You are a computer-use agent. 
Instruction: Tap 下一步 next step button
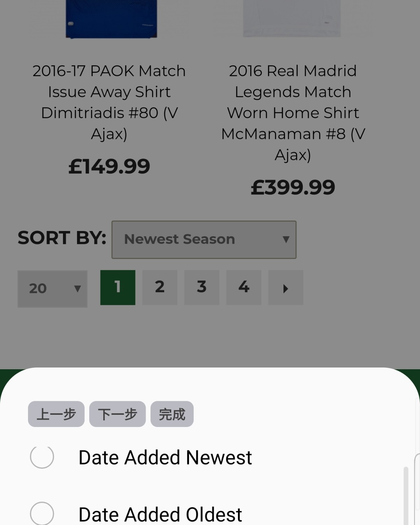(118, 414)
